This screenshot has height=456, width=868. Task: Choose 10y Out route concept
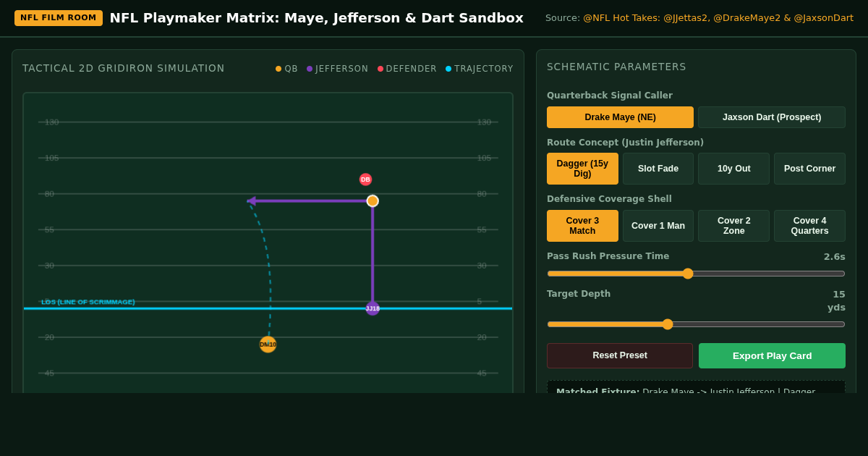(x=733, y=169)
